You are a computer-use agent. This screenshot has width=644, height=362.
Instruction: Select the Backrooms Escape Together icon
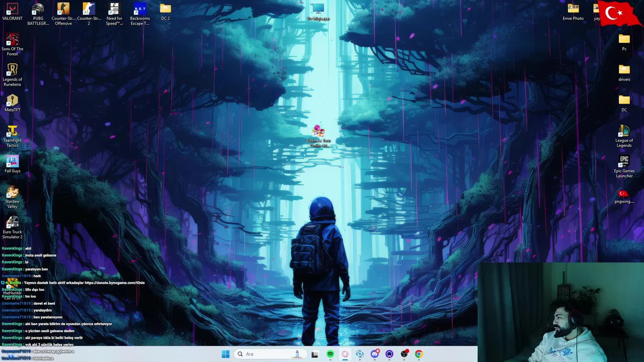pyautogui.click(x=140, y=14)
